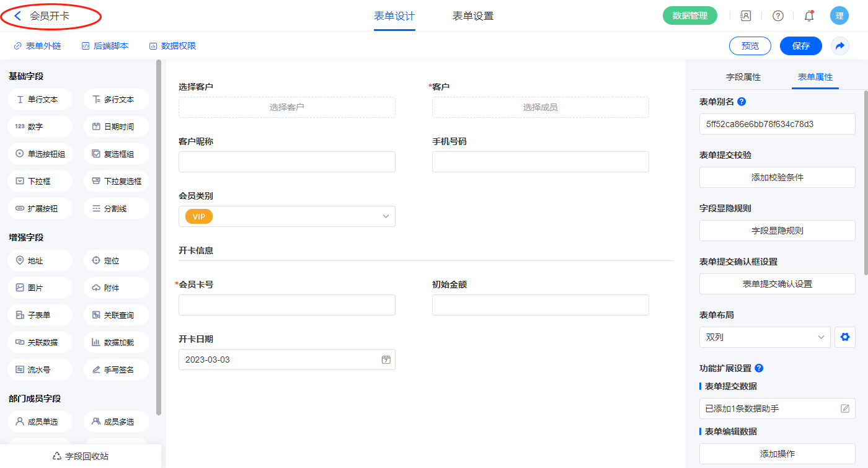Click the 会员卡号 input field
Viewport: 868px width, 468px height.
click(286, 305)
